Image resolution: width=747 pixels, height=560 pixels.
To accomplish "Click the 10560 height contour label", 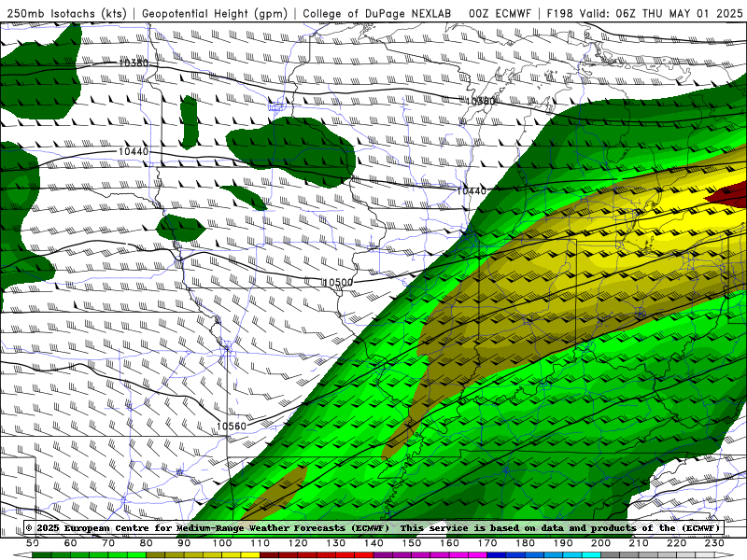I will [232, 427].
